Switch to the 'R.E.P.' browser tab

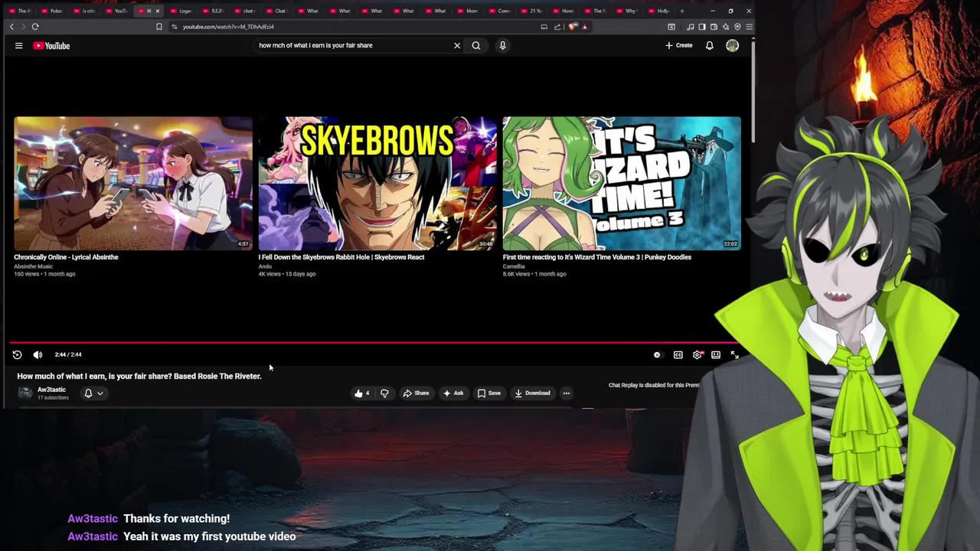click(x=214, y=11)
